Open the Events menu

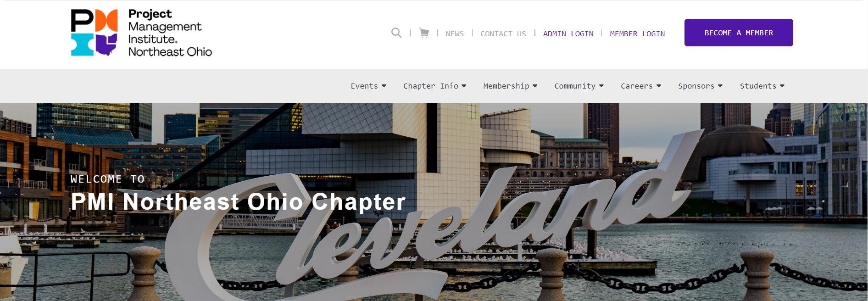click(x=364, y=86)
